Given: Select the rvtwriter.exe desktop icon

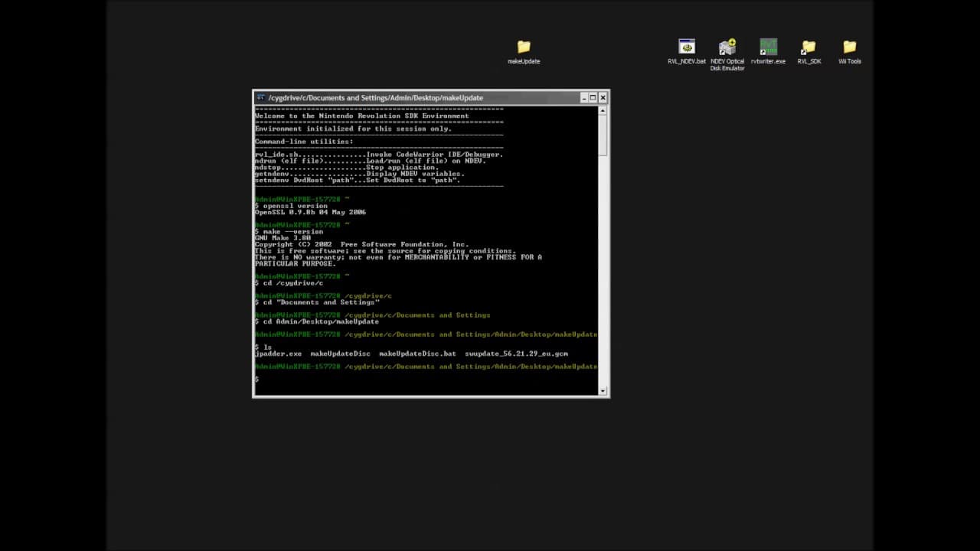Looking at the screenshot, I should click(768, 52).
